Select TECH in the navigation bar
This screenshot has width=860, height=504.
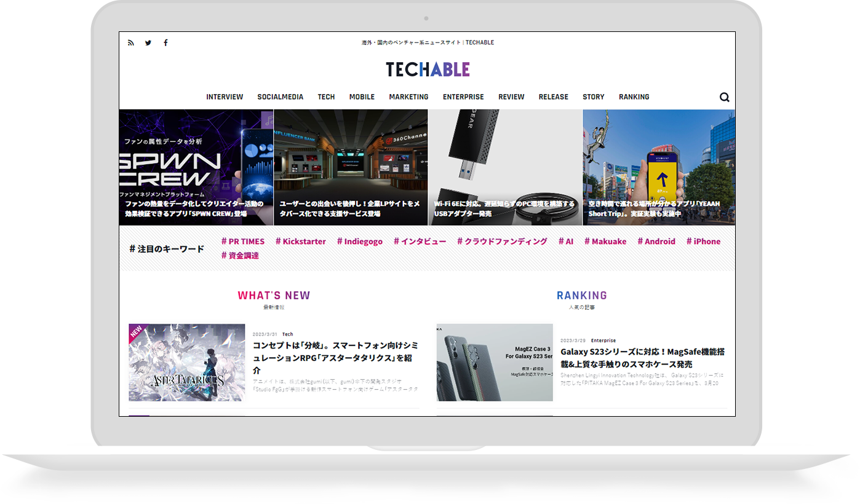(x=326, y=97)
